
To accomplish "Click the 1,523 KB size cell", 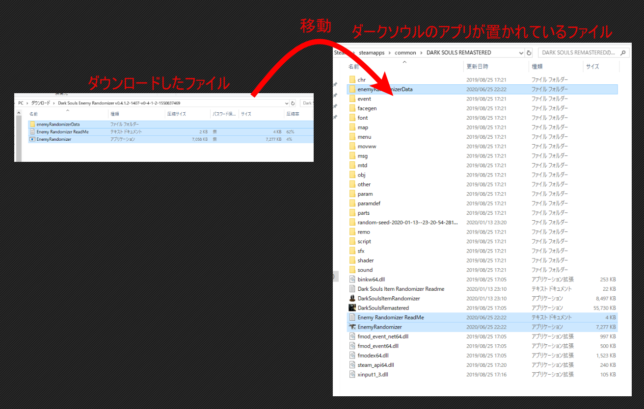I will [606, 356].
